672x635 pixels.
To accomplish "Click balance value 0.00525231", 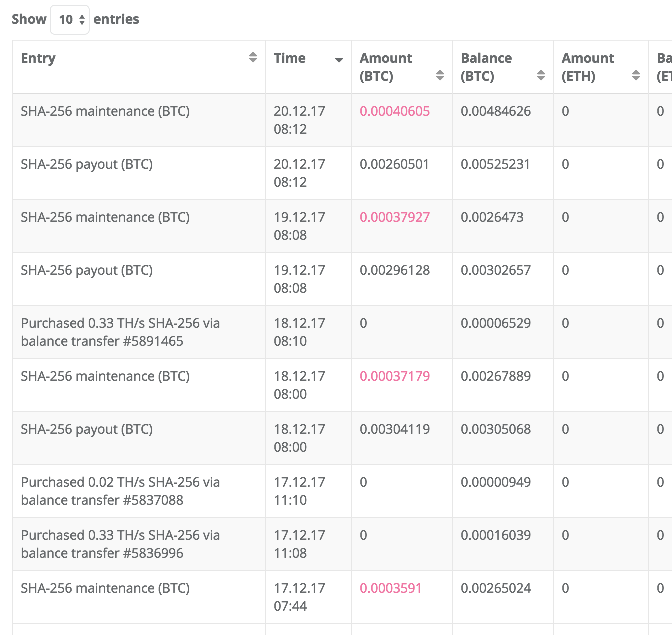I will (495, 164).
